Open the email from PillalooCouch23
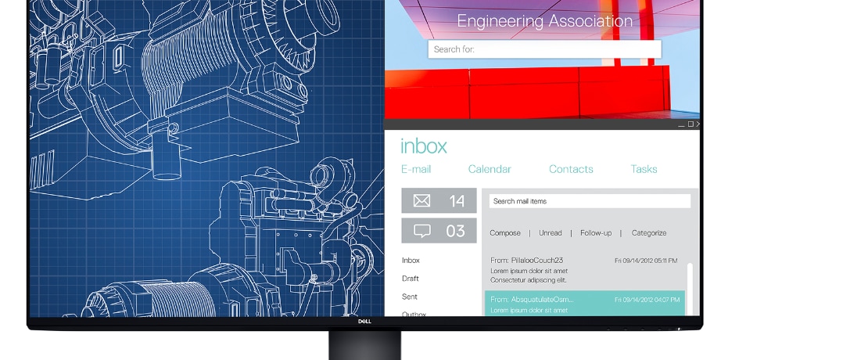 tap(583, 269)
